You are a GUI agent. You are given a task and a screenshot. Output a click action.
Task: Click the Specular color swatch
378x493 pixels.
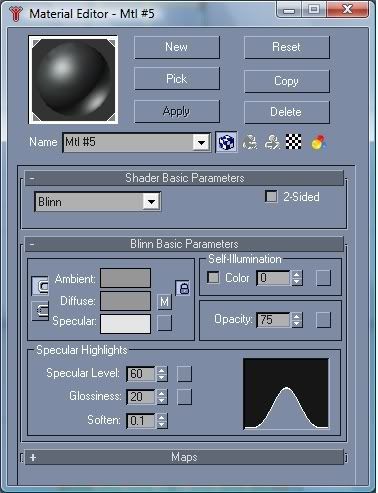coord(125,324)
